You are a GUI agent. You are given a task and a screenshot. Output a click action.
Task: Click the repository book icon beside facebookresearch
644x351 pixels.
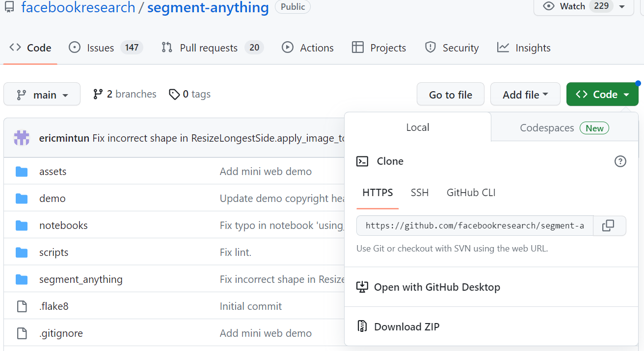pyautogui.click(x=9, y=7)
